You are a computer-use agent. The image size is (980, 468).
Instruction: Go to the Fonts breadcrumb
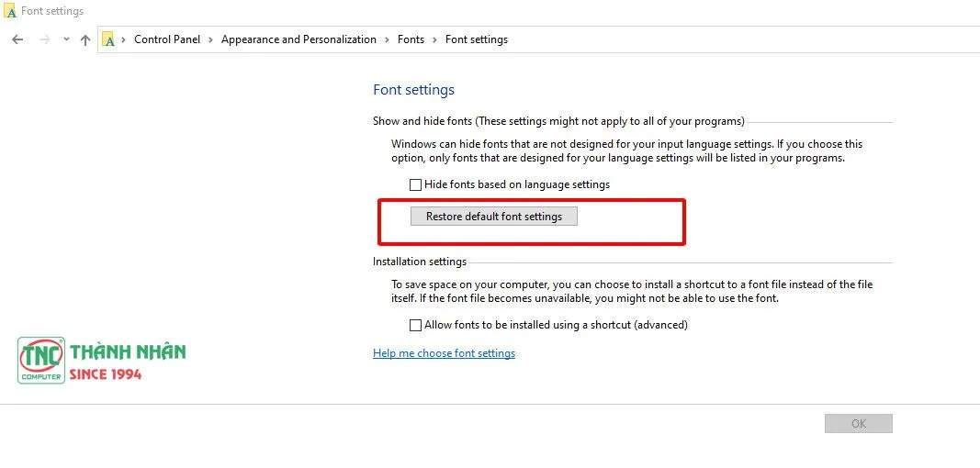411,39
